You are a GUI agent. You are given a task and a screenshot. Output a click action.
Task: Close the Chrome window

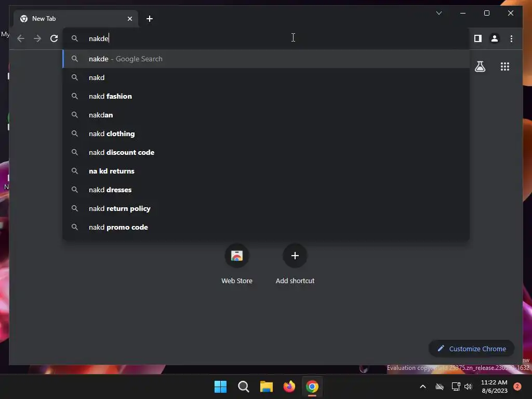pyautogui.click(x=510, y=13)
